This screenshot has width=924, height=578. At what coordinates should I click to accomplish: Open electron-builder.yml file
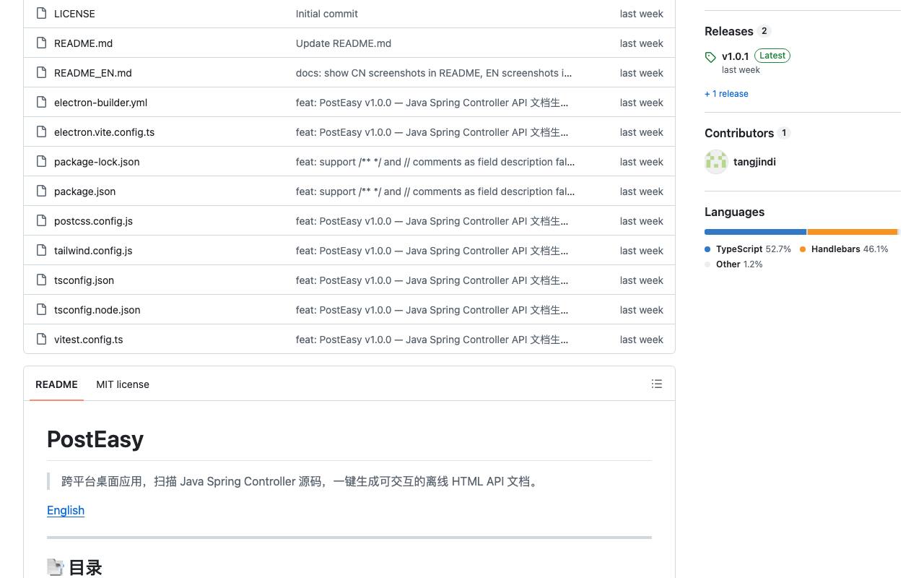pos(100,103)
